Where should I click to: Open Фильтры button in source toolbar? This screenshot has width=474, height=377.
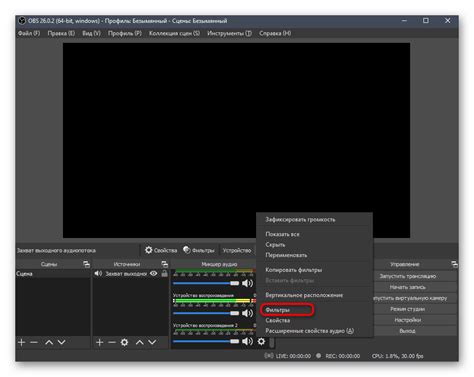(199, 250)
